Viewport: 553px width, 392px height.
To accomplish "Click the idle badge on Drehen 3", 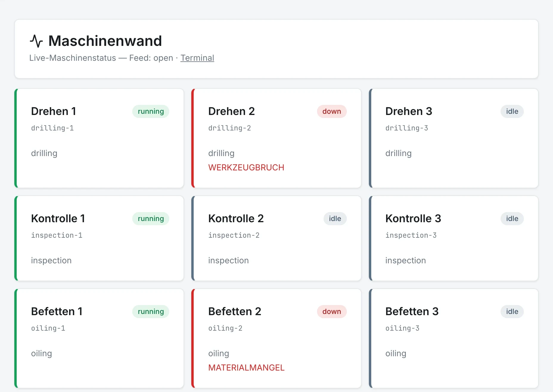I will coord(512,111).
